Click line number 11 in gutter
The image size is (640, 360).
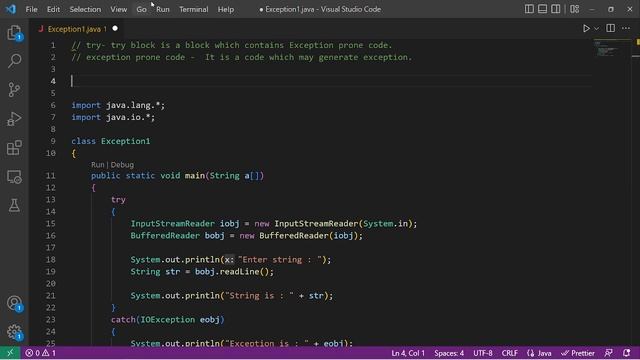tap(50, 176)
